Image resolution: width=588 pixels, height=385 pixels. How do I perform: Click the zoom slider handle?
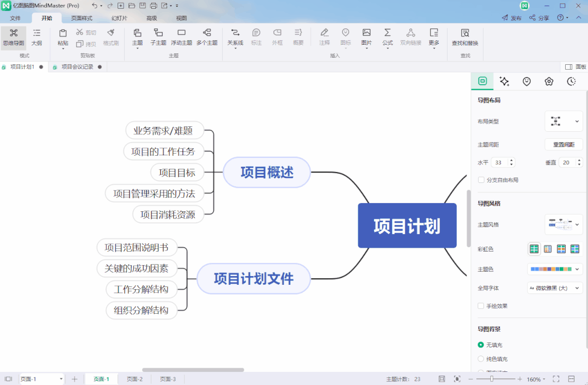pyautogui.click(x=492, y=379)
